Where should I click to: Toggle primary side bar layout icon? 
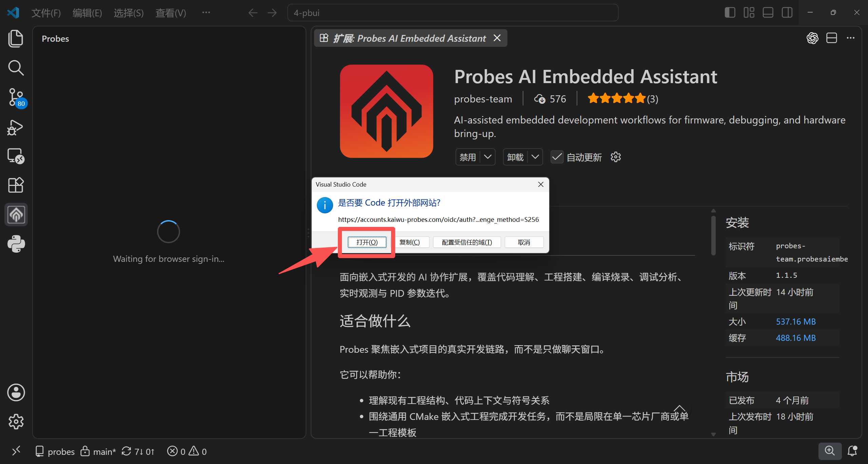pos(730,13)
